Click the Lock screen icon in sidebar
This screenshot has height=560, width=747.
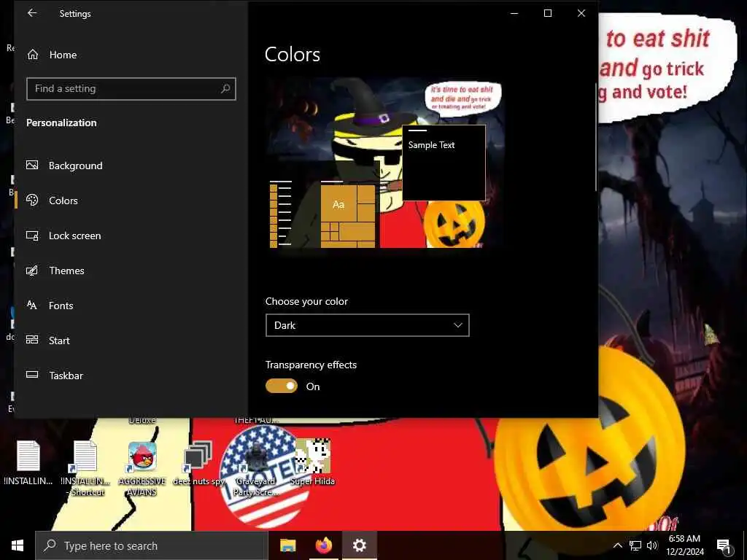click(x=32, y=236)
